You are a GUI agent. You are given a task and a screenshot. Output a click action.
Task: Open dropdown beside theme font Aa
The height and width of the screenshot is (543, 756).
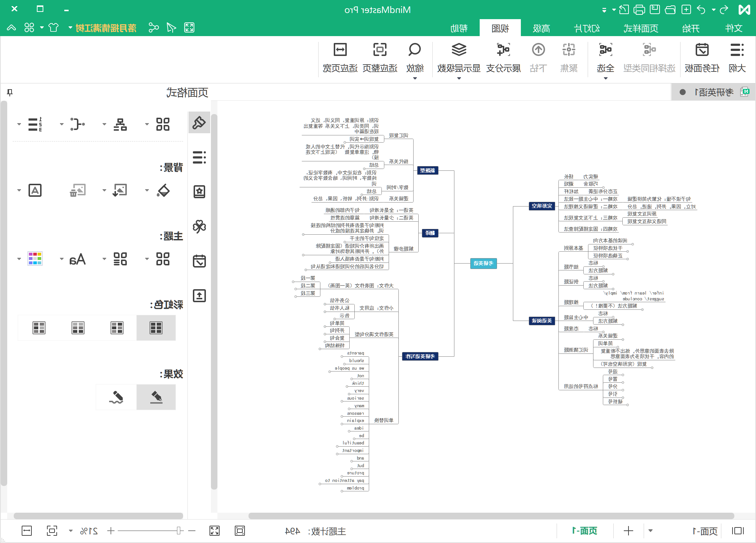(62, 259)
